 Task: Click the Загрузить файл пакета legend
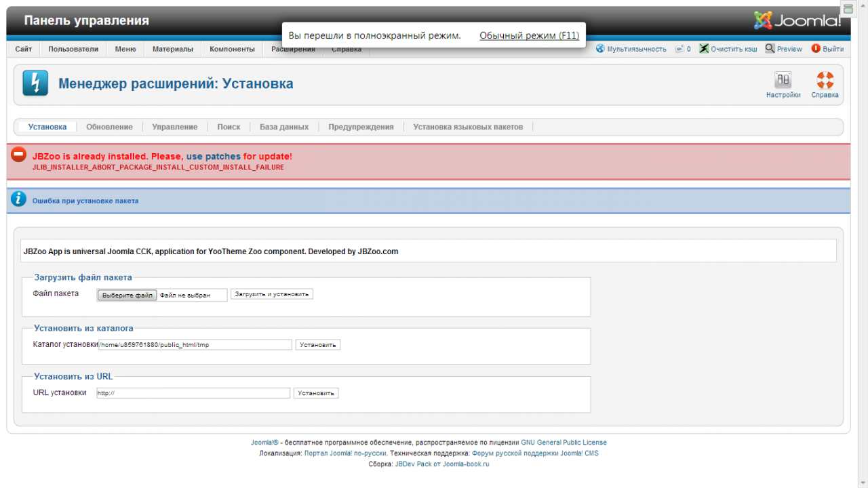83,277
